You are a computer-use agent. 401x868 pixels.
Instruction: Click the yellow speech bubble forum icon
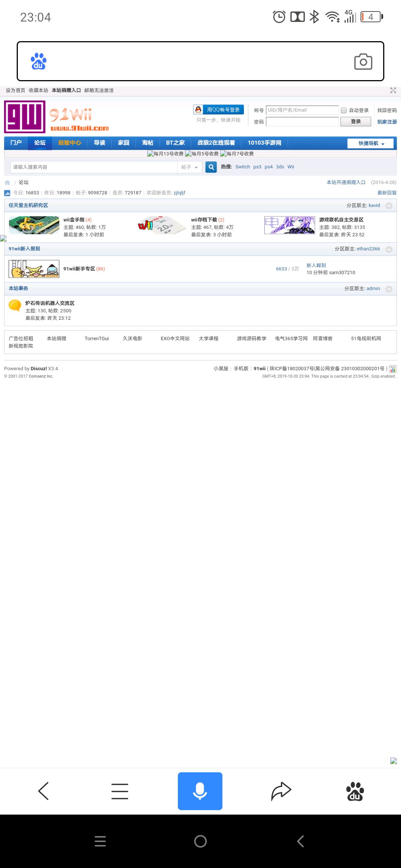15,306
